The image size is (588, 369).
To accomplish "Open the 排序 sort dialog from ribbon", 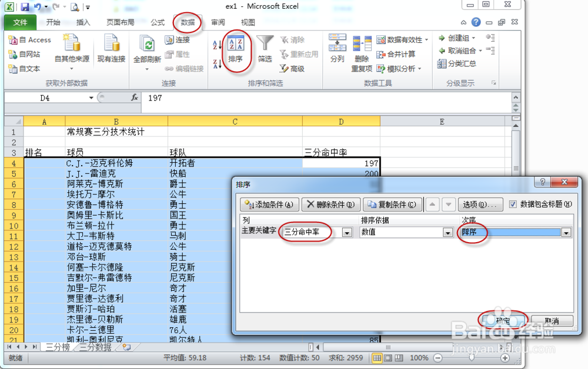I will (236, 49).
